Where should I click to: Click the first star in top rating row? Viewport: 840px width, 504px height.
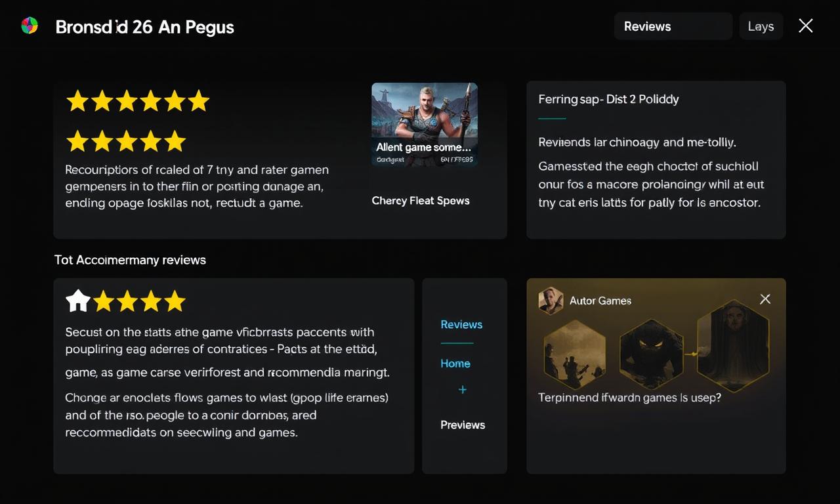pyautogui.click(x=77, y=101)
